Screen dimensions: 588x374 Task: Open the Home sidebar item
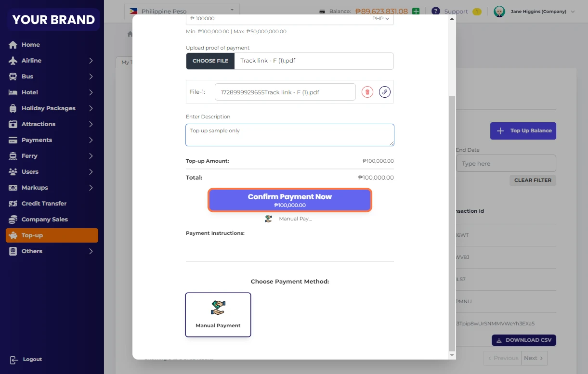click(x=30, y=45)
